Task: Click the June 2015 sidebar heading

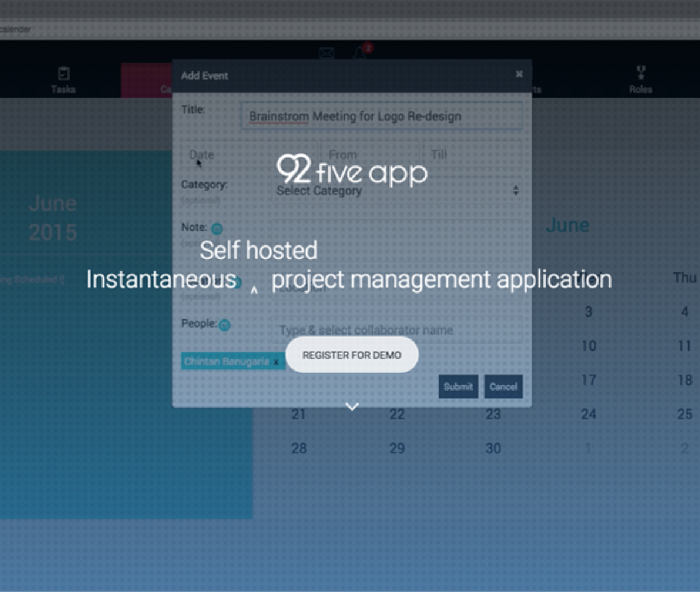Action: click(52, 218)
